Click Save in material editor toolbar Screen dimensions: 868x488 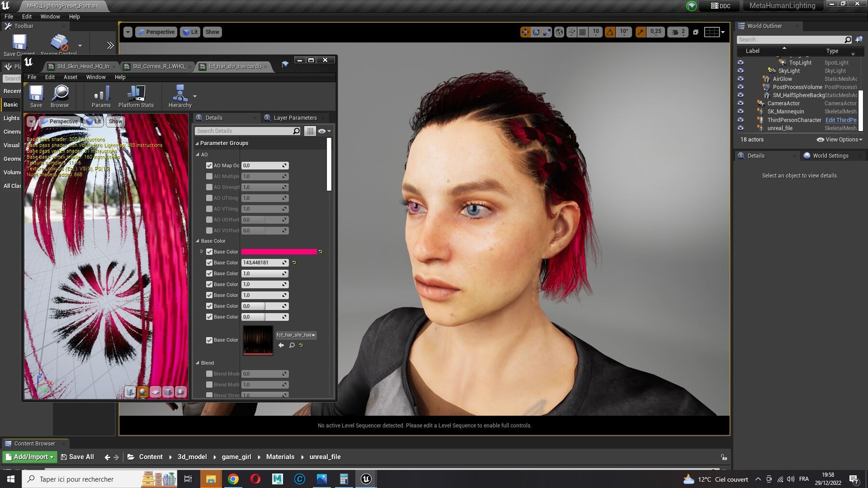[x=36, y=96]
